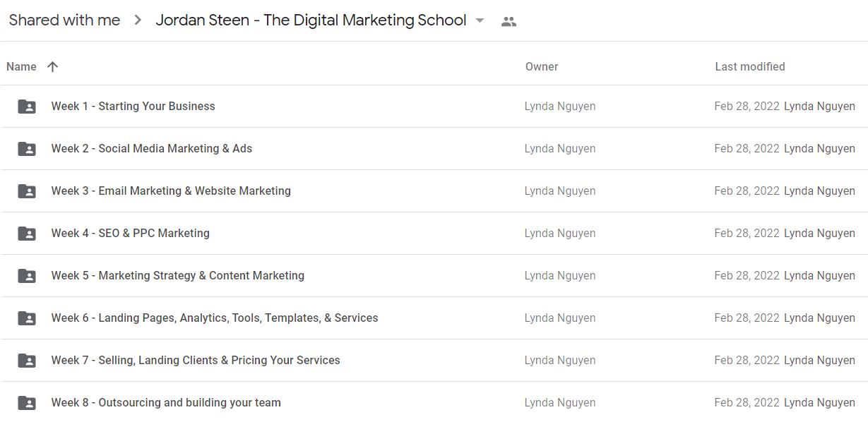Expand the breadcrumb chevron after Shared with me
The height and width of the screenshot is (422, 868).
pyautogui.click(x=138, y=20)
